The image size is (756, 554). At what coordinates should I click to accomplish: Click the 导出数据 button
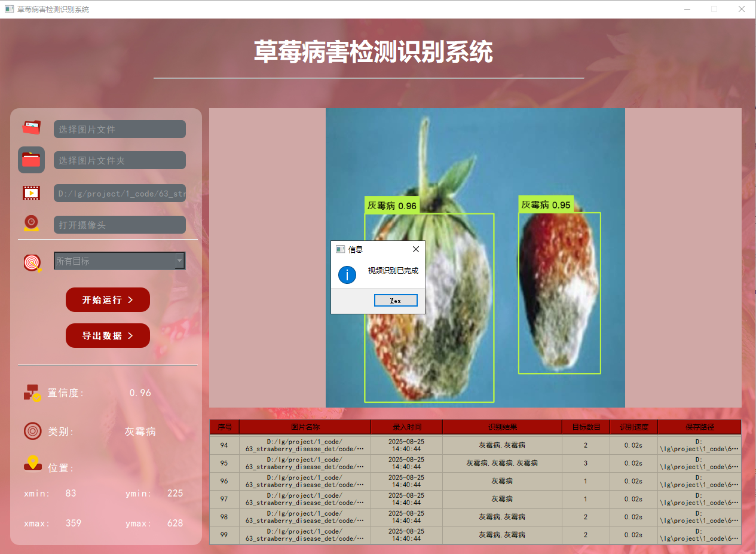coord(108,335)
